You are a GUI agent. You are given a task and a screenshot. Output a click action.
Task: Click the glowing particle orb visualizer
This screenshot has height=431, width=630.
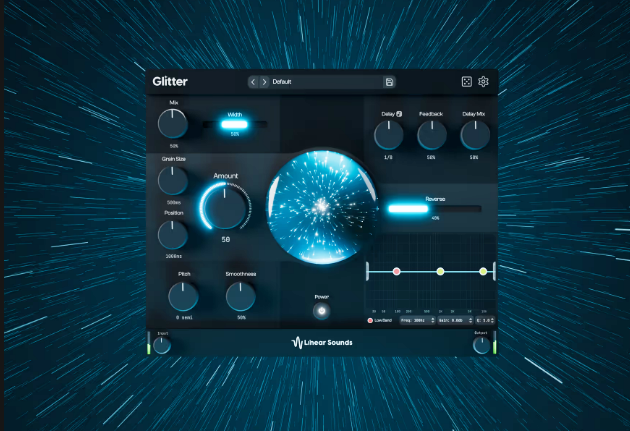point(322,207)
